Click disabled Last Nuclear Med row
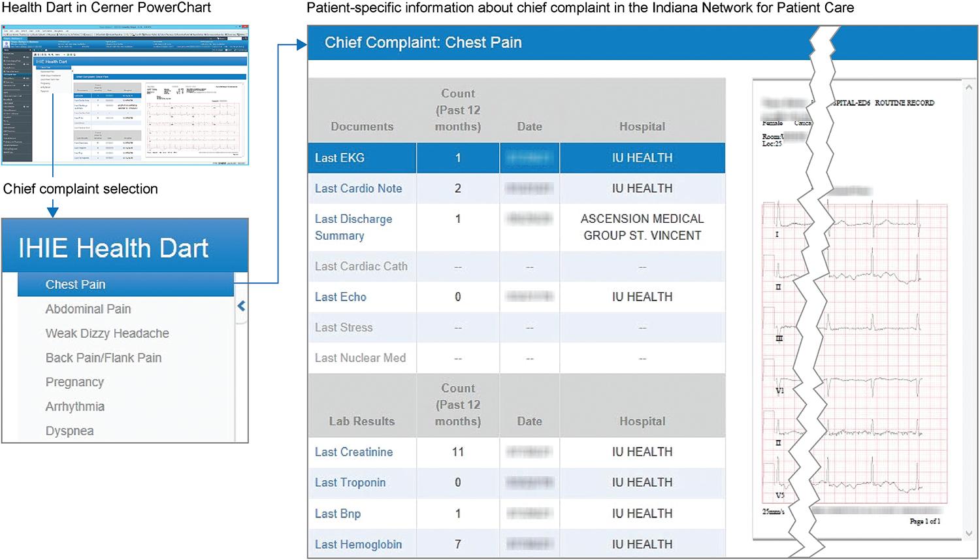This screenshot has height=560, width=980. tap(516, 358)
